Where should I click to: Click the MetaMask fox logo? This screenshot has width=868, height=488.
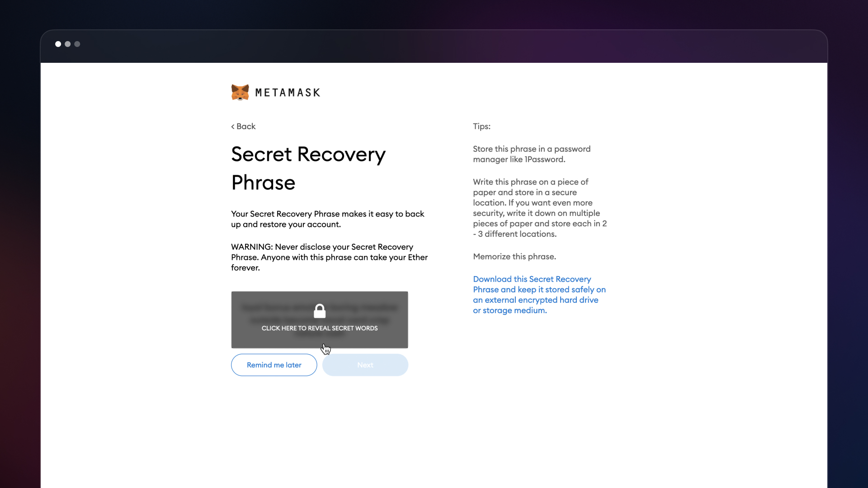[240, 92]
